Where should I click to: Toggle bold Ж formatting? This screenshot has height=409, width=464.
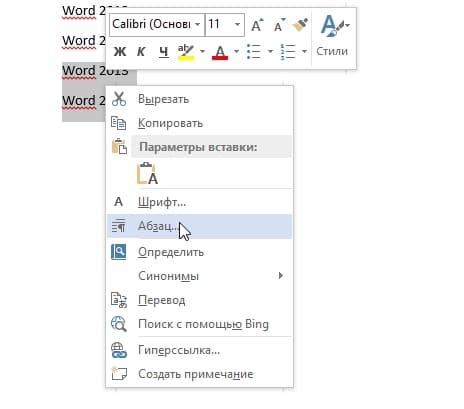click(x=120, y=52)
